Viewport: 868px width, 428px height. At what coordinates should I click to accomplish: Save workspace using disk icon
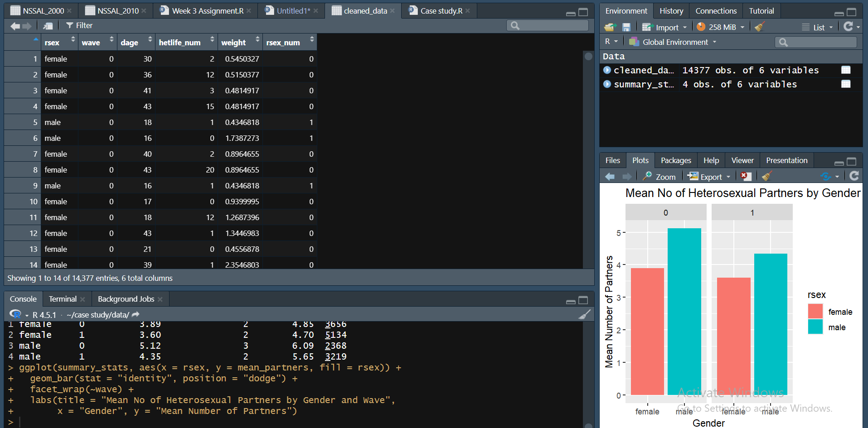click(x=626, y=27)
